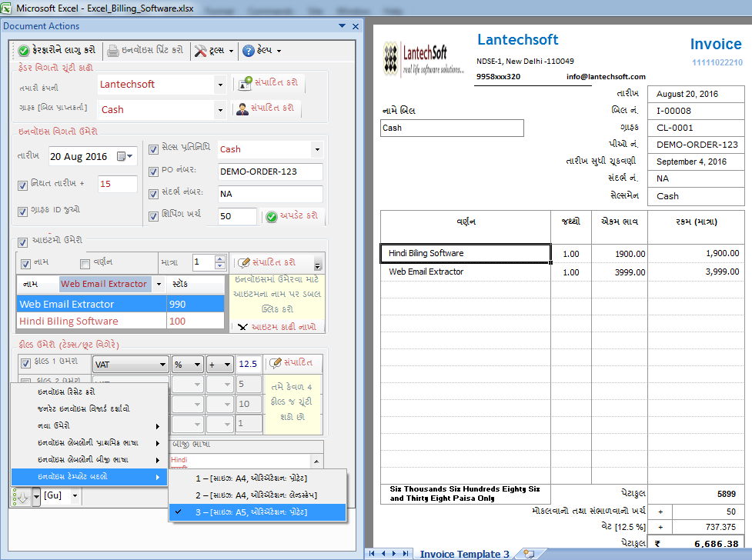Toggle the shipping cost checkbox
The width and height of the screenshot is (752, 560).
[x=153, y=216]
